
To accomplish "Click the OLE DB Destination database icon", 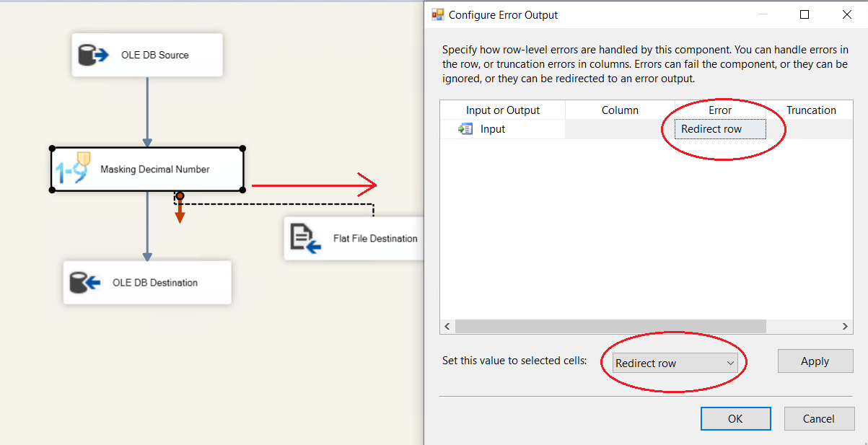I will (x=84, y=283).
